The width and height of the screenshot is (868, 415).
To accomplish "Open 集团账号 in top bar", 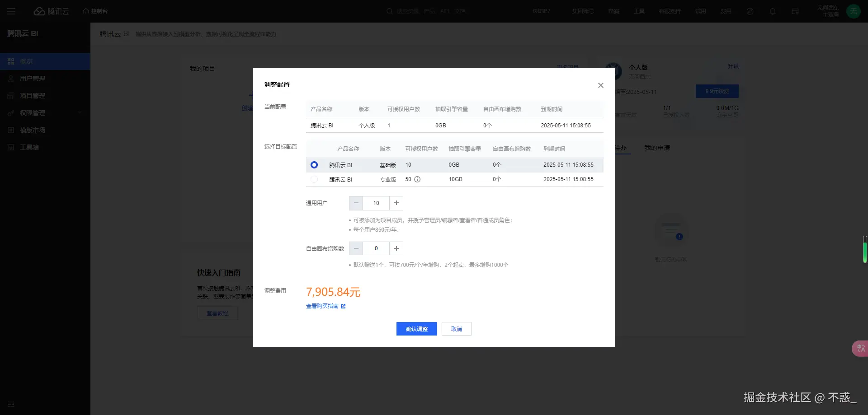I will (583, 11).
